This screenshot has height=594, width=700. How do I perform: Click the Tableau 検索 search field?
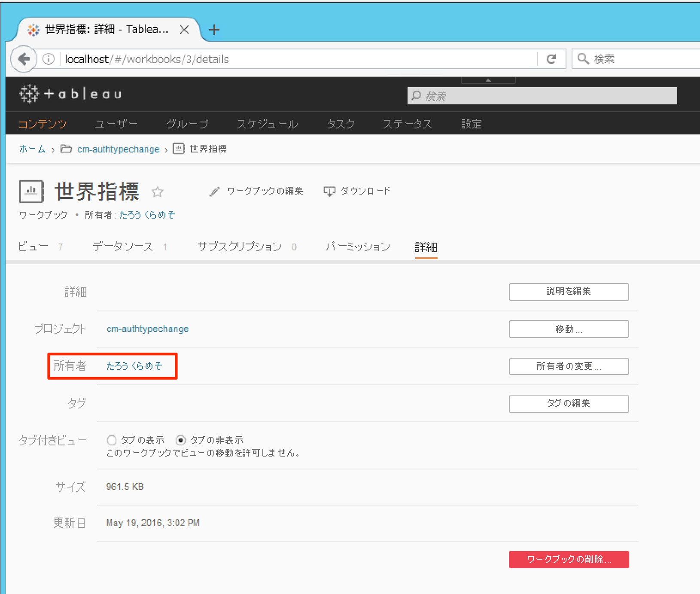pos(542,96)
